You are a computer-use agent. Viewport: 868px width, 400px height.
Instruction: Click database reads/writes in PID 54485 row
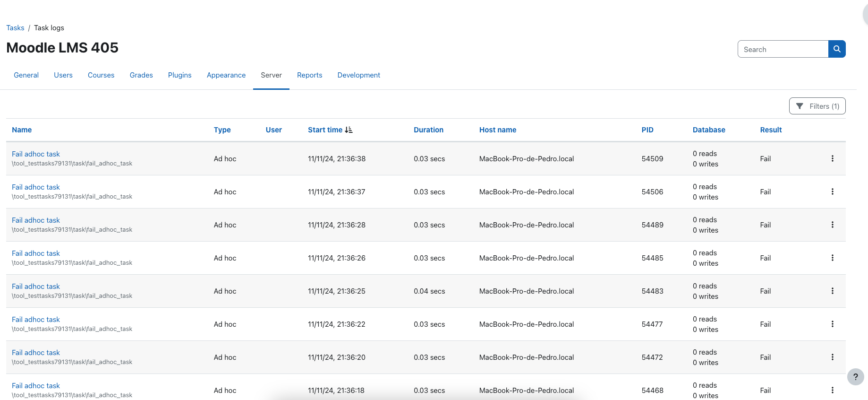[706, 258]
